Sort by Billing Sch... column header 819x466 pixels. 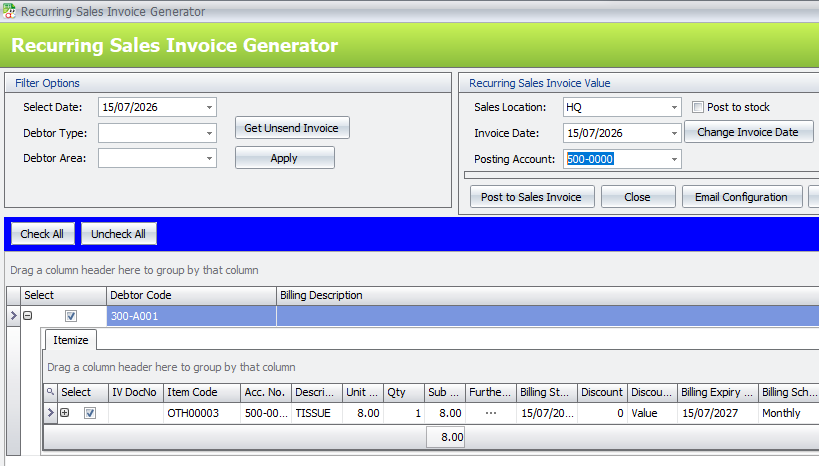pos(789,392)
